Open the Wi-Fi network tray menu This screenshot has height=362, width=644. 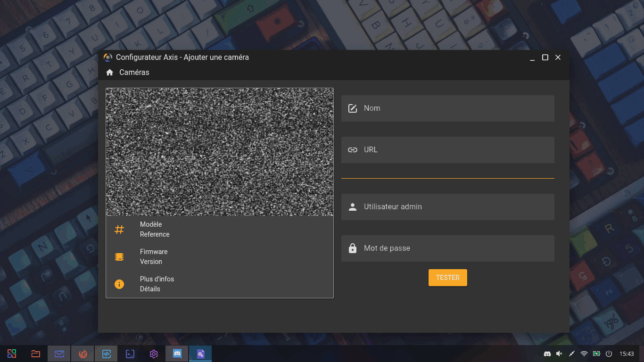pyautogui.click(x=584, y=354)
